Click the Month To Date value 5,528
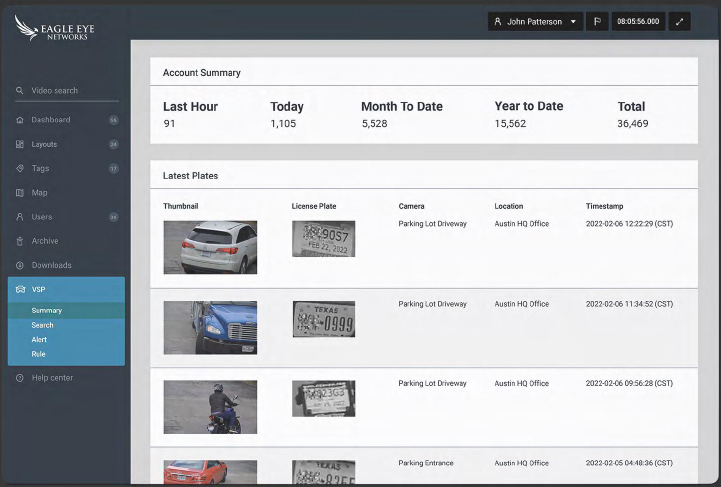The height and width of the screenshot is (487, 721). 374,124
